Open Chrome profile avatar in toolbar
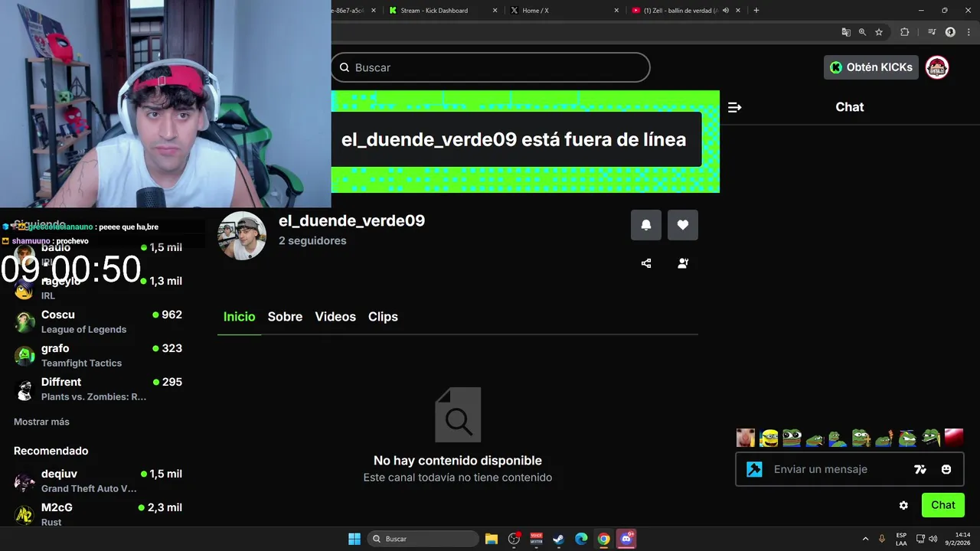 [x=950, y=32]
